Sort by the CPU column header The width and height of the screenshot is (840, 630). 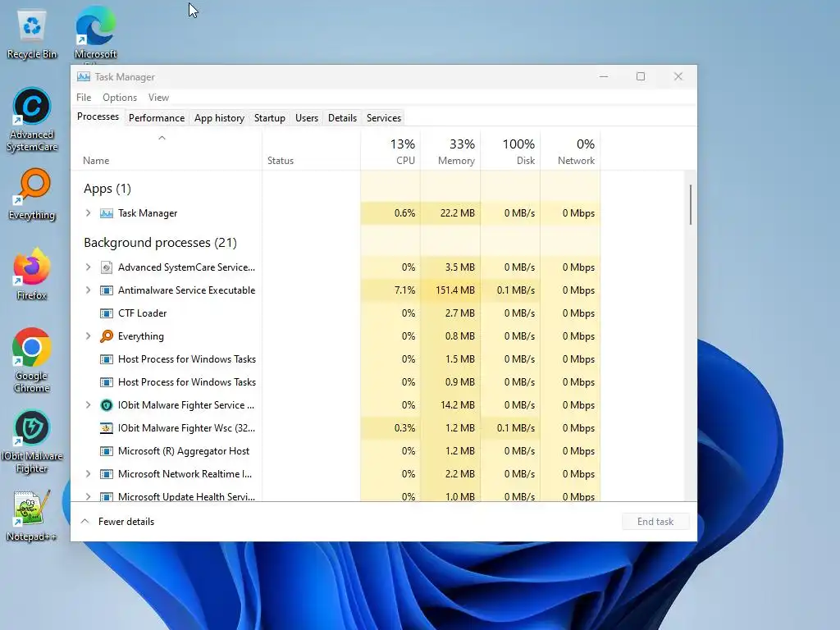tap(390, 152)
